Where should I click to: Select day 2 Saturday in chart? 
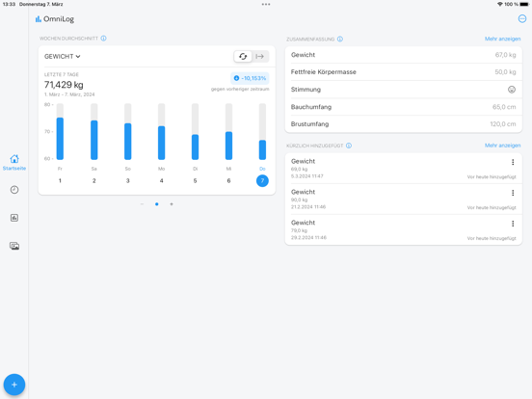pos(94,180)
